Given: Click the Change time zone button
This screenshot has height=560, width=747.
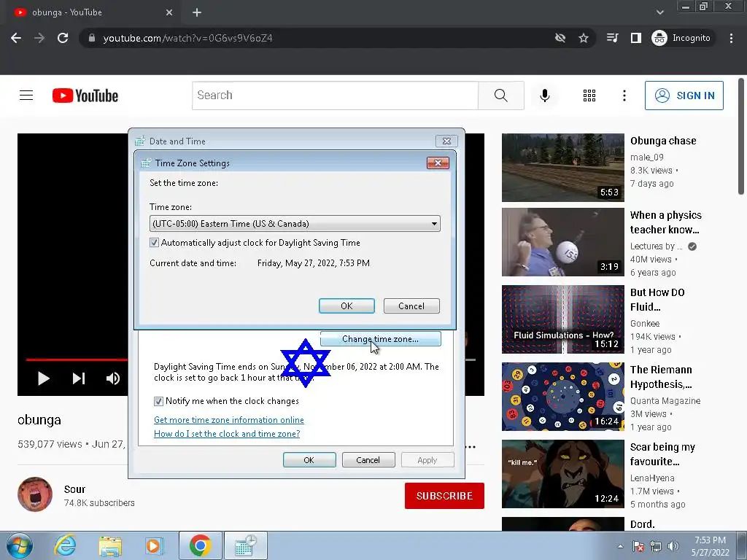Looking at the screenshot, I should tap(380, 338).
